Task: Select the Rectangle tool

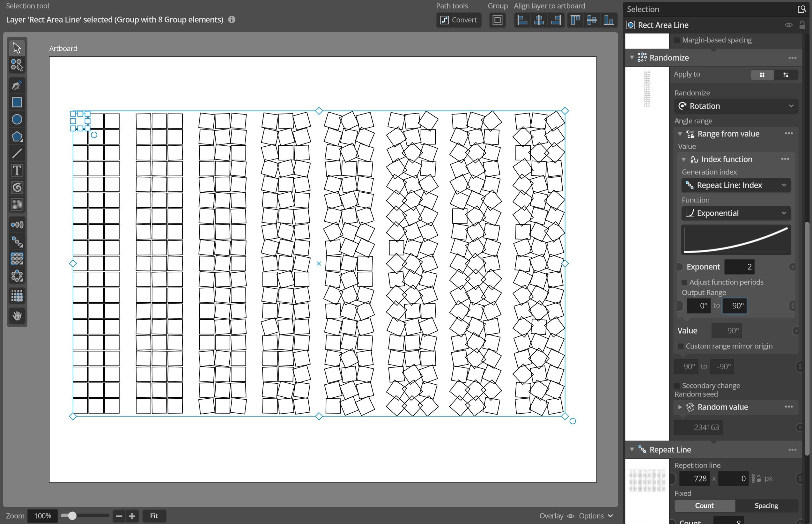Action: pyautogui.click(x=17, y=103)
